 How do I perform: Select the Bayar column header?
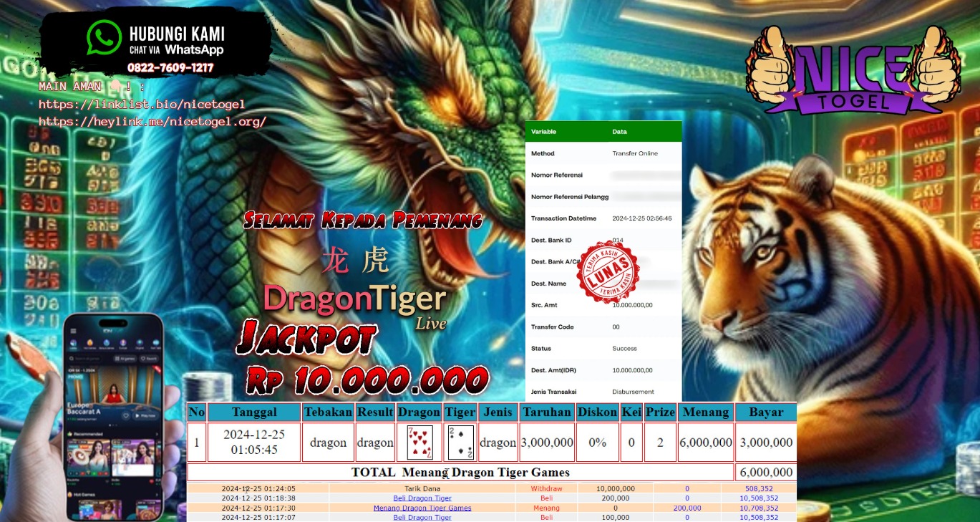pos(765,412)
